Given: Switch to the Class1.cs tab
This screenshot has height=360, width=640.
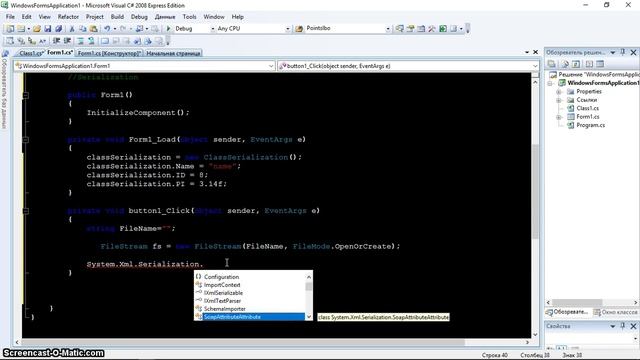Looking at the screenshot, I should [x=31, y=53].
